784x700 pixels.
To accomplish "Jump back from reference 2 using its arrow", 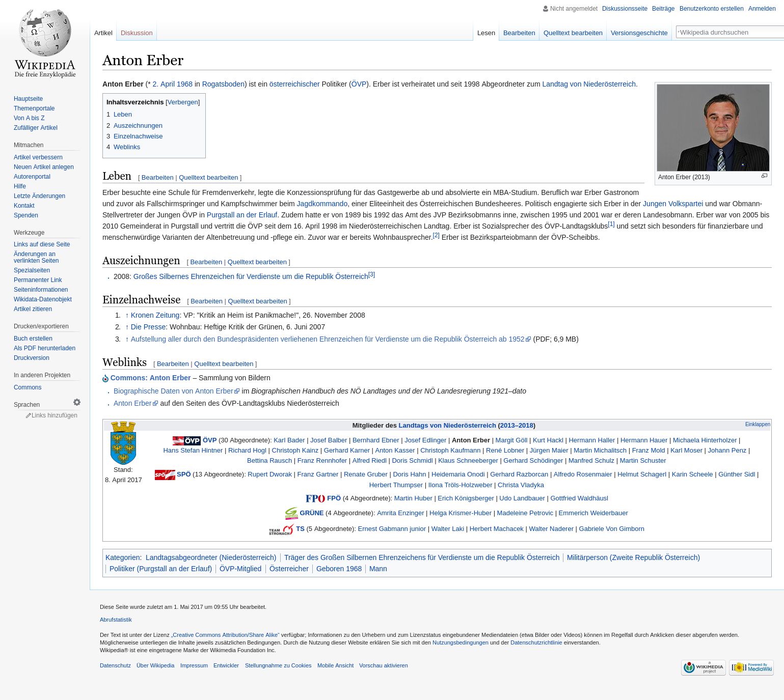I will coord(127,327).
